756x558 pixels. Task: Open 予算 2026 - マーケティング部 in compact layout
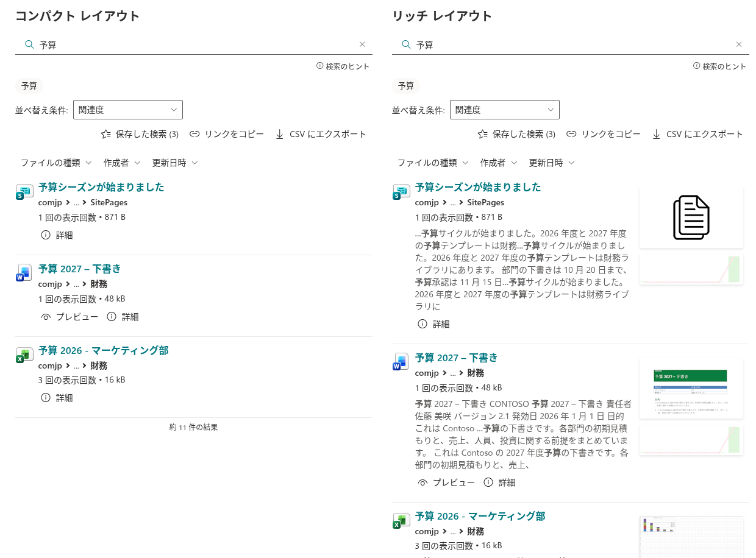pyautogui.click(x=104, y=350)
